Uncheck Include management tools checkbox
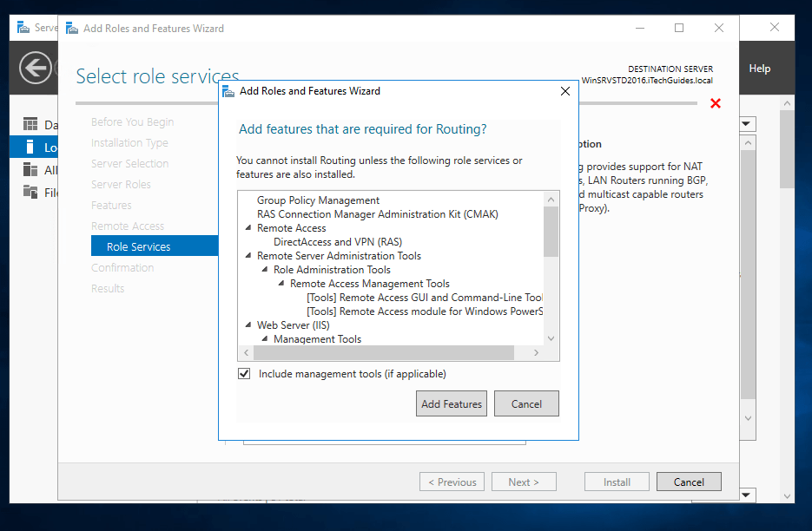 click(244, 374)
